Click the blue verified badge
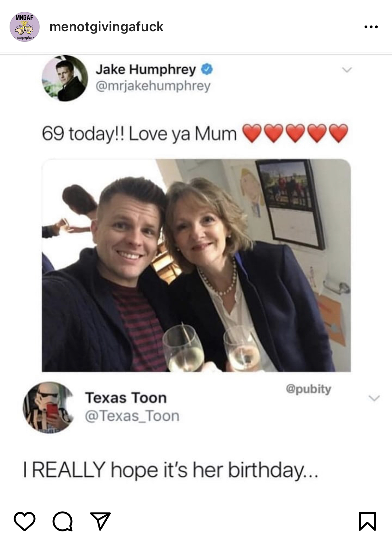This screenshot has height=540, width=392. pyautogui.click(x=207, y=69)
